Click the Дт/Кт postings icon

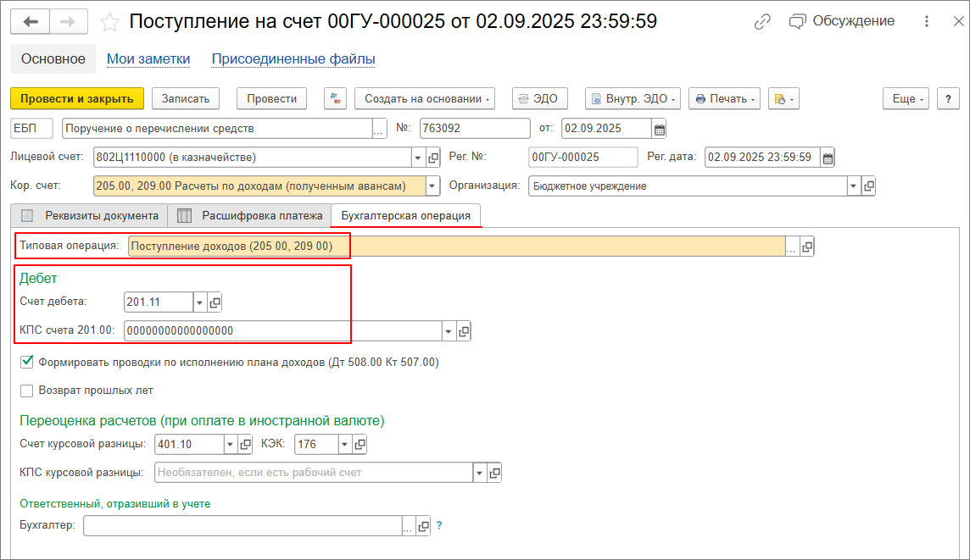click(335, 99)
